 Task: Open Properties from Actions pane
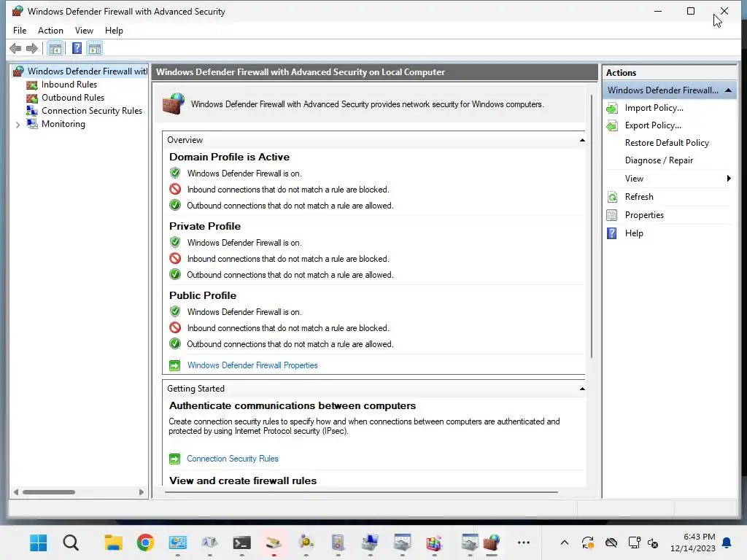pos(644,215)
